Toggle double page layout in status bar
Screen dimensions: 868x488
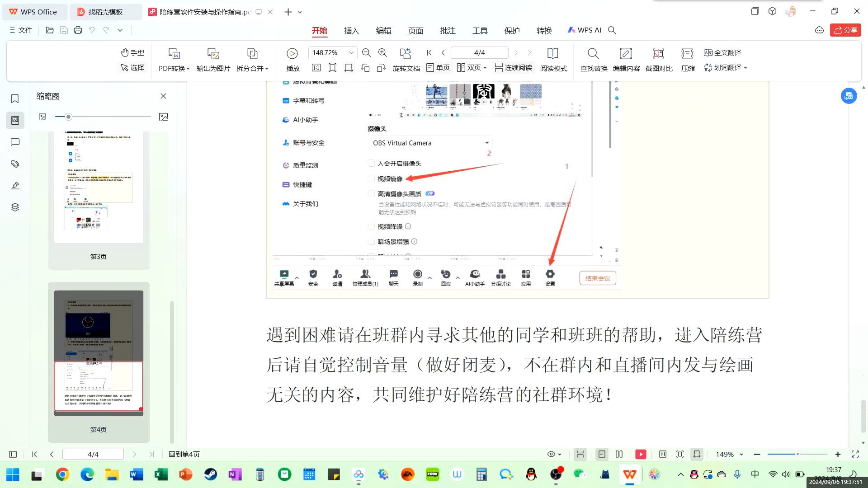[x=619, y=455]
